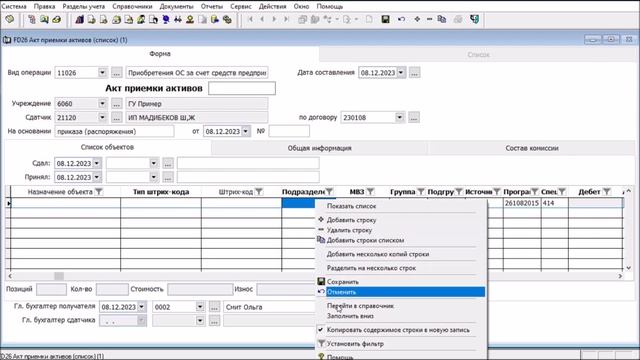The height and width of the screenshot is (360, 640).
Task: Click ellipsis button in Сдал row
Action: 168,163
